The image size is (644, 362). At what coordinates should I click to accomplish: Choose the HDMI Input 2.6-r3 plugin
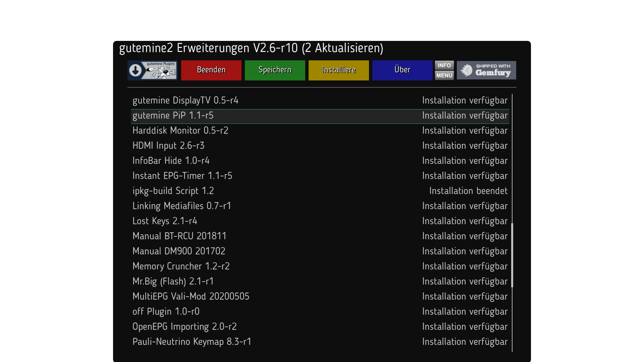click(x=320, y=146)
